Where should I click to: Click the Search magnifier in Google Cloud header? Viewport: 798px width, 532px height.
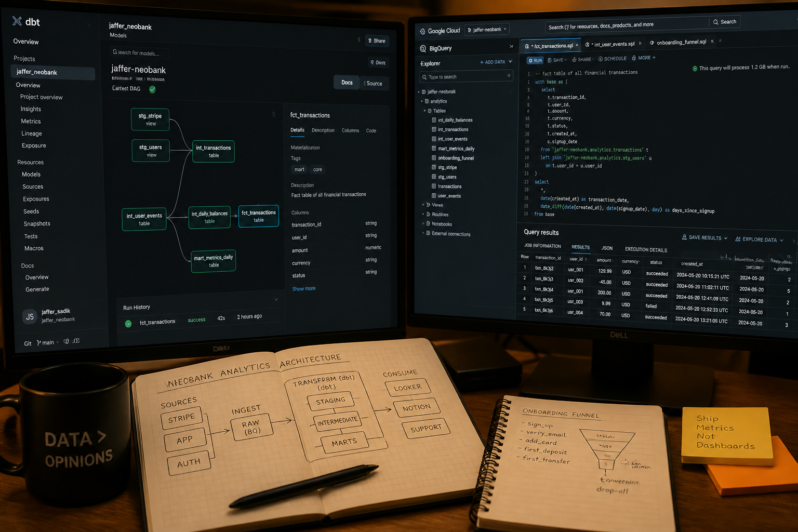pyautogui.click(x=715, y=22)
